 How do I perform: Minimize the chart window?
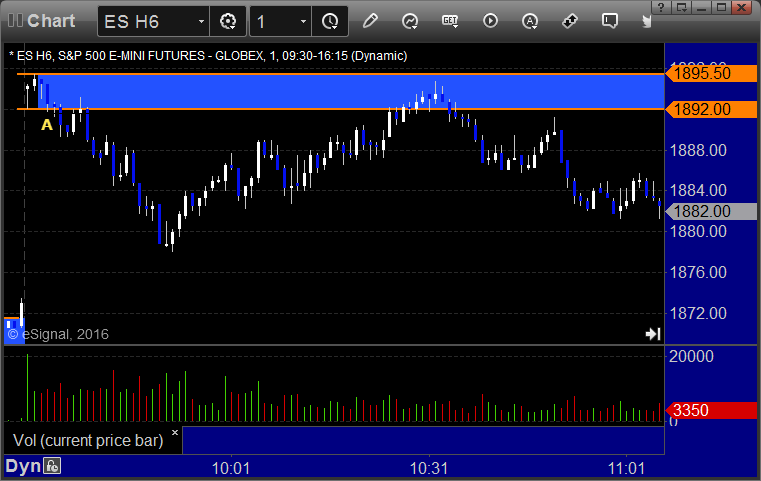coord(702,7)
